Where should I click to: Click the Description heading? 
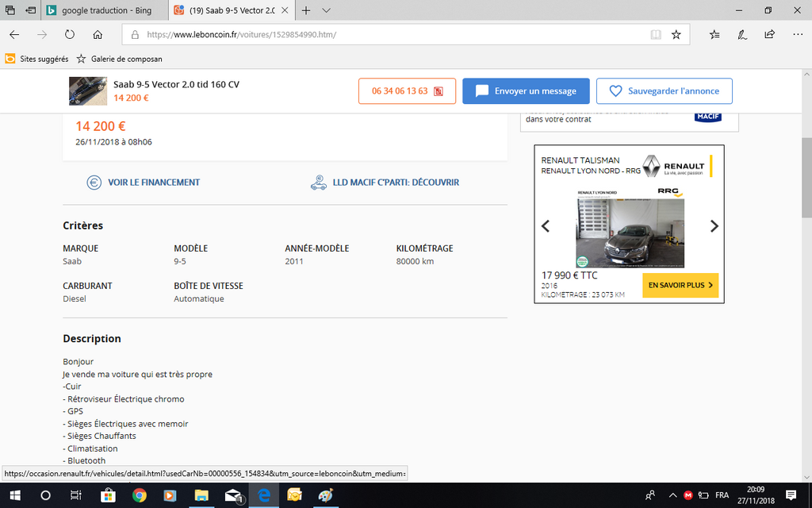click(92, 338)
